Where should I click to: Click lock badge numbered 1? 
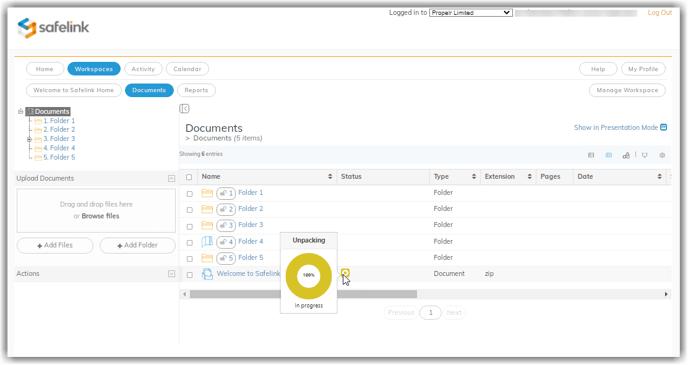click(x=226, y=193)
